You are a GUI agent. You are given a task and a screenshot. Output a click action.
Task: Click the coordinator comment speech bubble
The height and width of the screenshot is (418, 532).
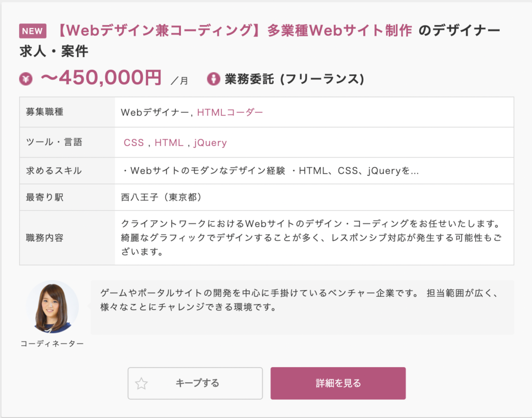(x=301, y=301)
